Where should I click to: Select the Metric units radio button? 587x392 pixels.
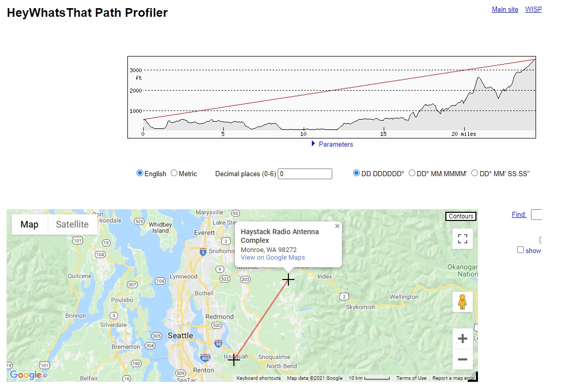coord(174,173)
